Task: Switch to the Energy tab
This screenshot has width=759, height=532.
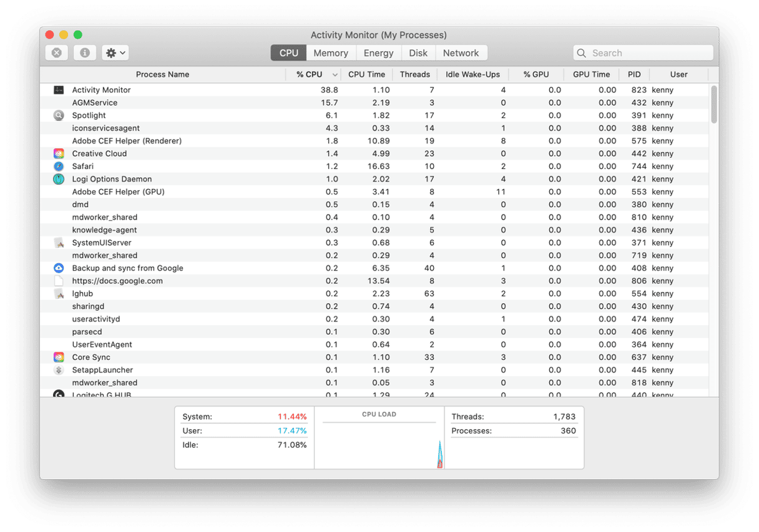Action: [379, 53]
